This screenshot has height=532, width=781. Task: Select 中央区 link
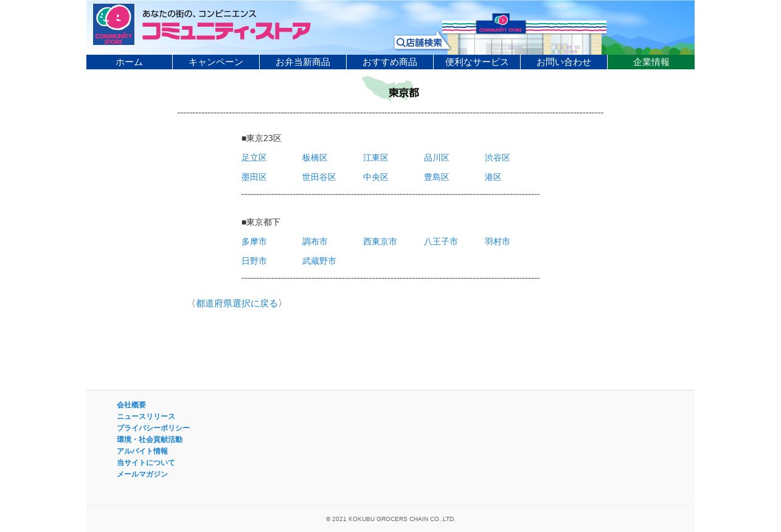[376, 177]
